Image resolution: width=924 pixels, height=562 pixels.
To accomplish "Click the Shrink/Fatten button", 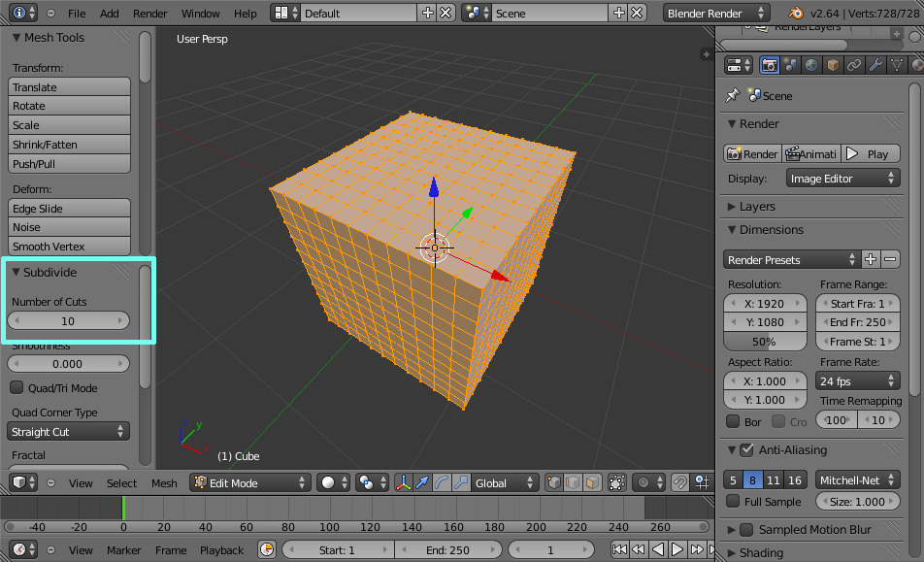I will 69,145.
